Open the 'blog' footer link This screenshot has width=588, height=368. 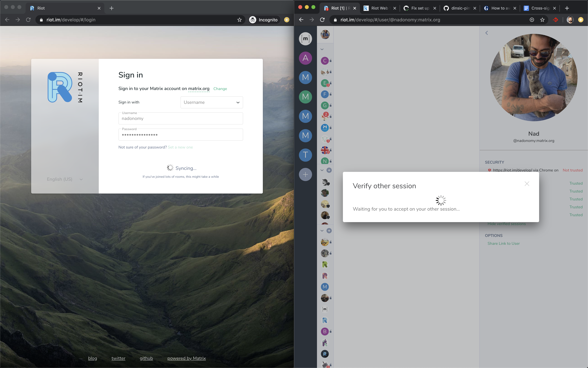[x=92, y=358]
